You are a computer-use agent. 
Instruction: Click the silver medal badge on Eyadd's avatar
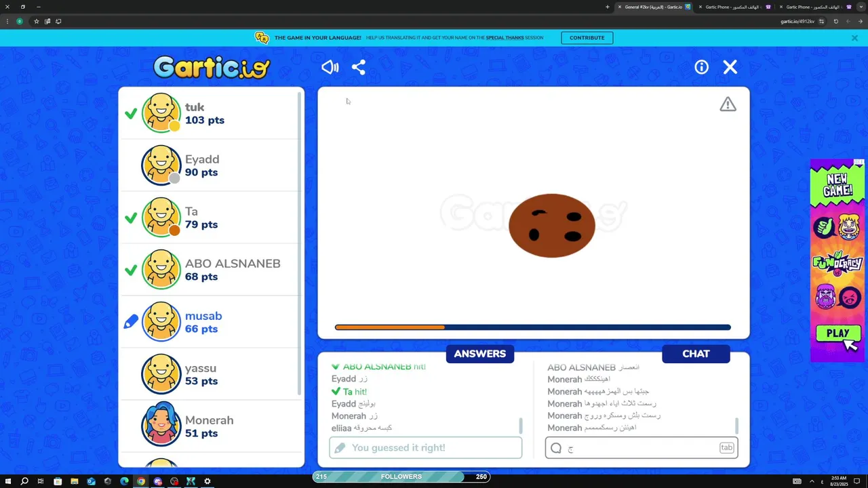[x=174, y=178]
